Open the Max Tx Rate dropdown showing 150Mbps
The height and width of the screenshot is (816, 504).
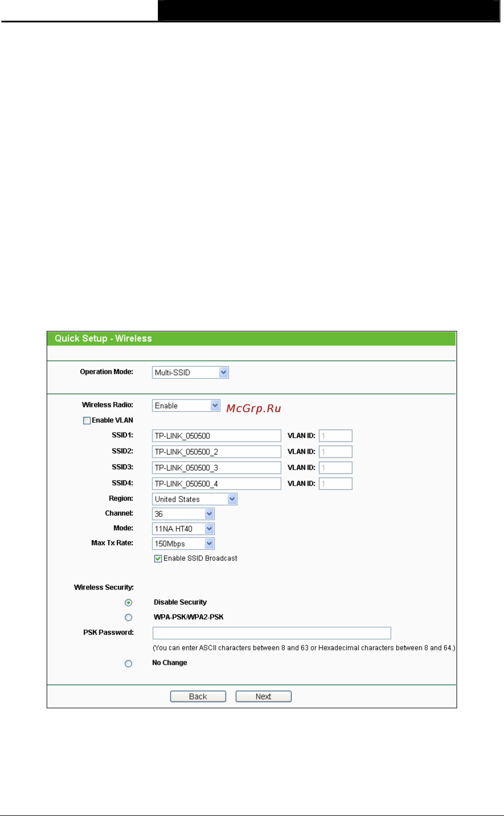tap(183, 543)
